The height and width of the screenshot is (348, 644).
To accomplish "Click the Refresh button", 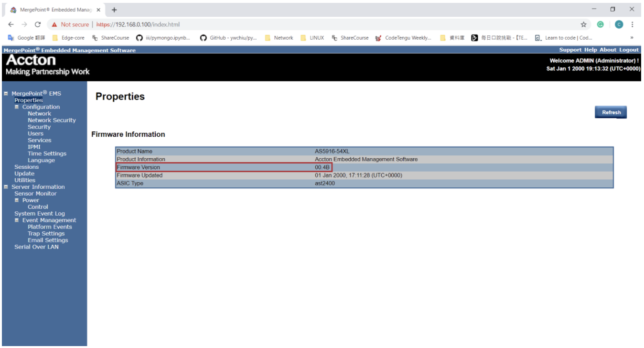I will pos(611,112).
